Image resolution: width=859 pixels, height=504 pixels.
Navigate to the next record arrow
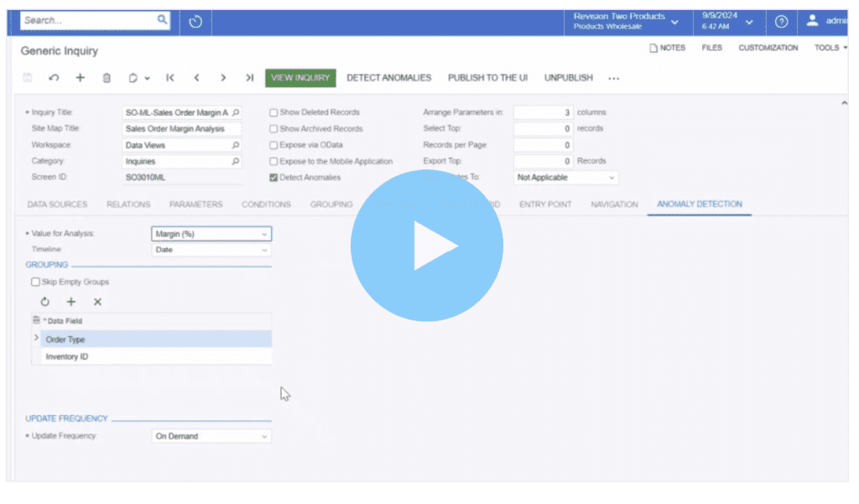(x=223, y=78)
